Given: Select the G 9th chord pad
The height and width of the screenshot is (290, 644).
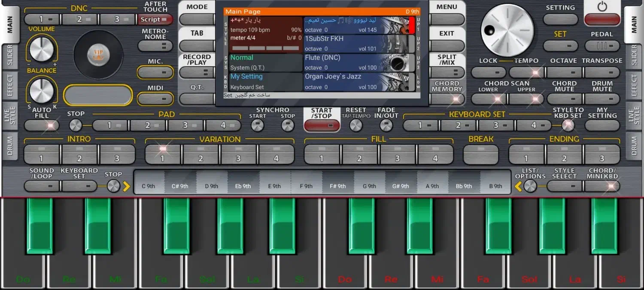Looking at the screenshot, I should click(x=370, y=186).
